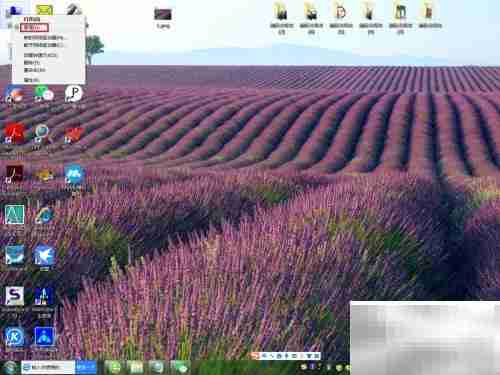
Task: Select the bright red Adobe Acrobat shortcut
Action: (x=14, y=133)
